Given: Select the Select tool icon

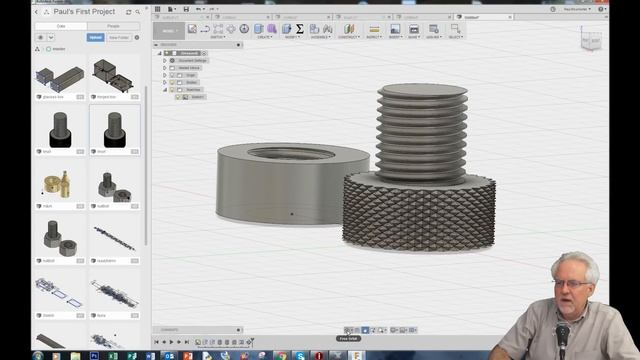Looking at the screenshot, I should (456, 29).
